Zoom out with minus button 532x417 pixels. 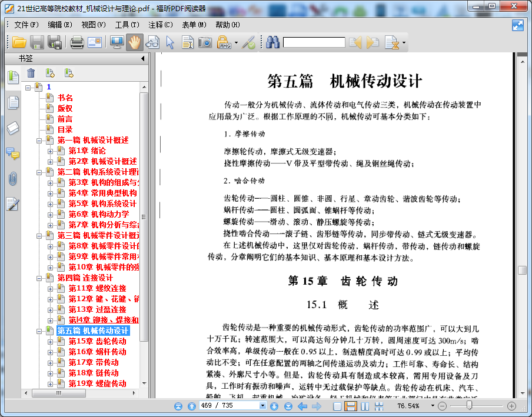tap(442, 406)
